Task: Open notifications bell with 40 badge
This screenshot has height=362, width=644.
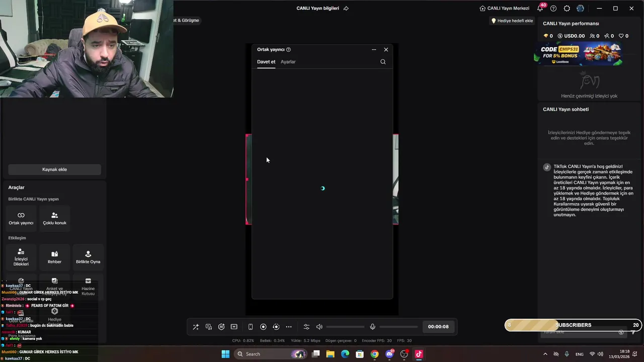Action: pyautogui.click(x=540, y=8)
